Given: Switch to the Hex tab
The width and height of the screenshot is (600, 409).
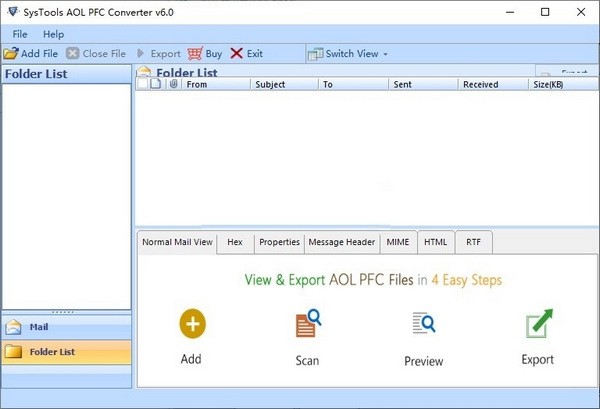Looking at the screenshot, I should 235,242.
